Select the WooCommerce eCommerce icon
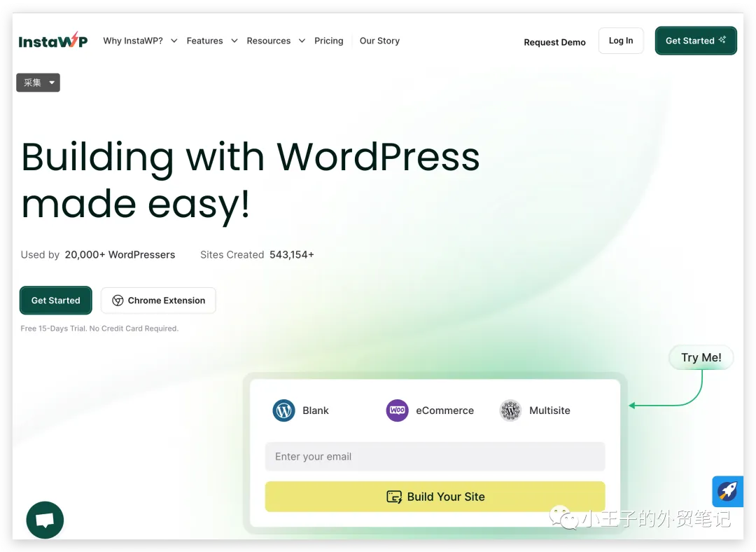Screen dimensions: 756x552 point(398,410)
